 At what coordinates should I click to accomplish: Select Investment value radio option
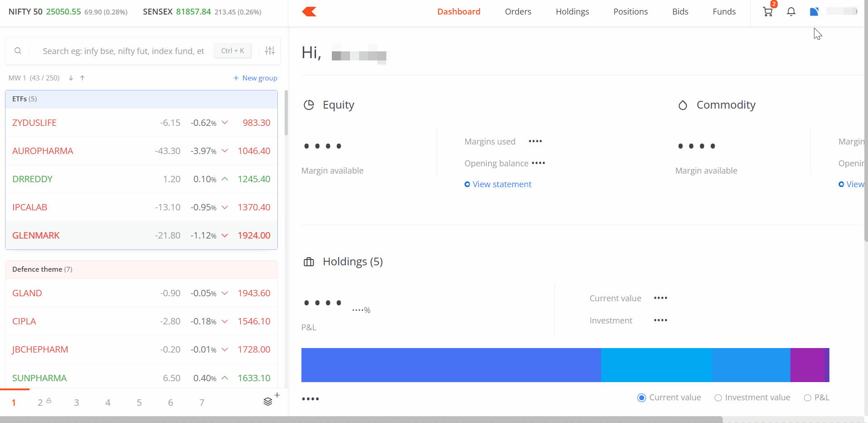[718, 398]
